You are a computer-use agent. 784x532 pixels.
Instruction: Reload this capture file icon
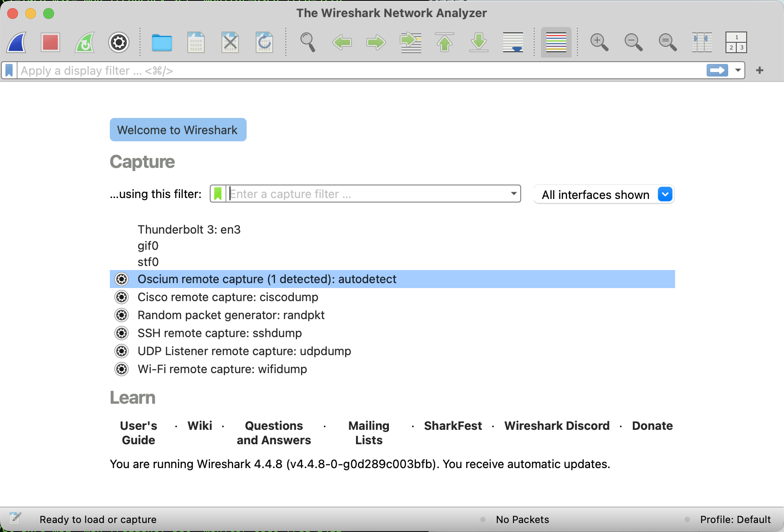pyautogui.click(x=264, y=42)
